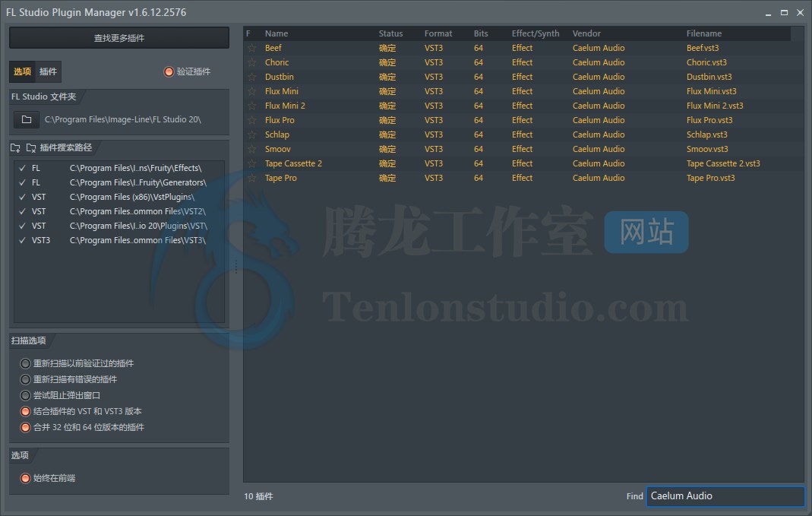Viewport: 812px width, 516px height.
Task: Enable 重新扫描以前验证过的插件 option
Action: [25, 363]
